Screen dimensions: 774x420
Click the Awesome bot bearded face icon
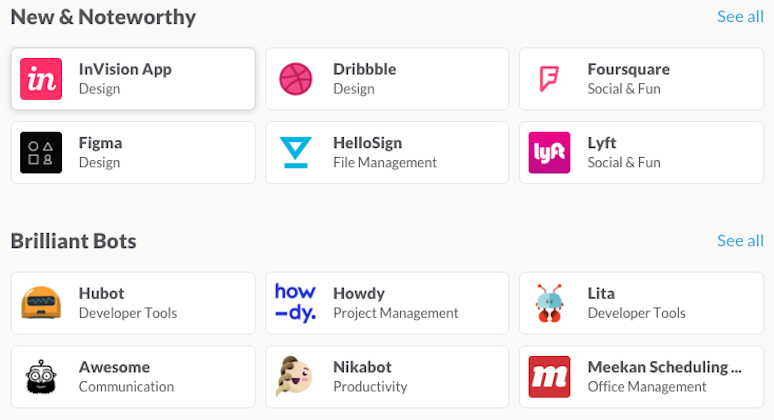pyautogui.click(x=41, y=377)
